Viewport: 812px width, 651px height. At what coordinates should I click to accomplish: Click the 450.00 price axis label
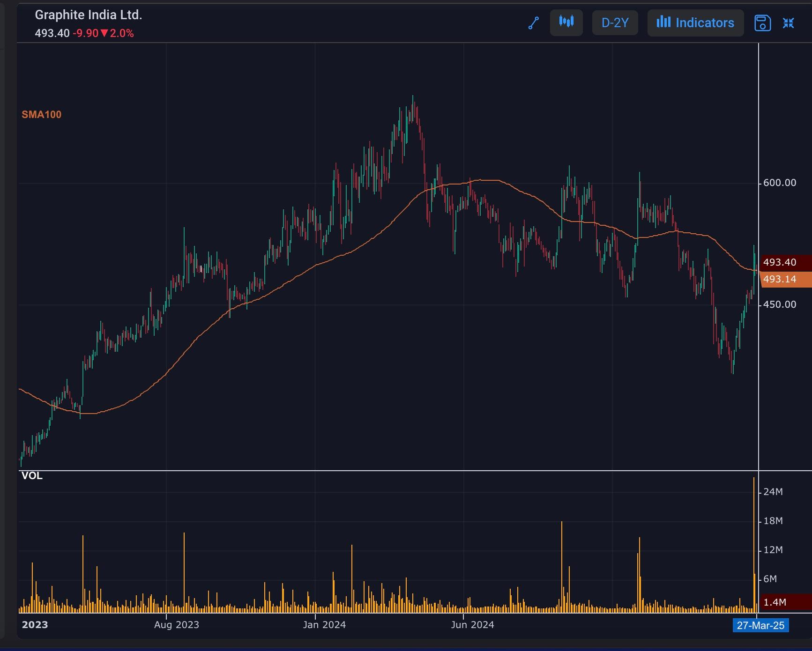(780, 304)
